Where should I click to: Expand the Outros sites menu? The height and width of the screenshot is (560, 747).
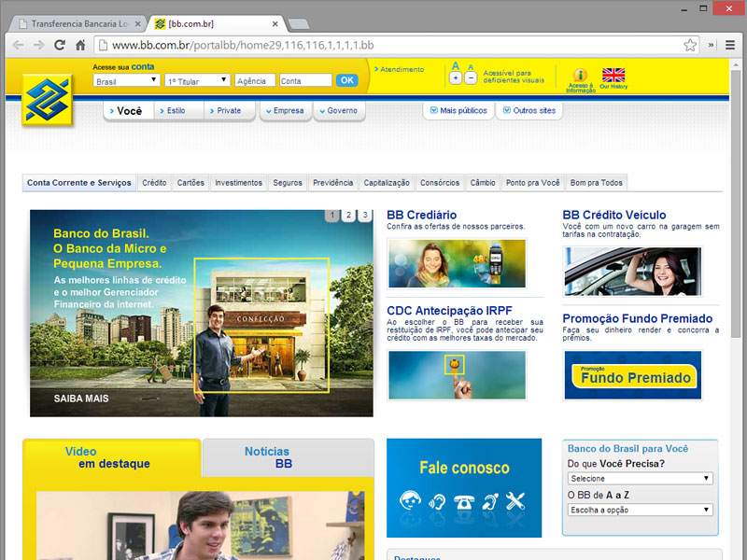click(x=529, y=110)
